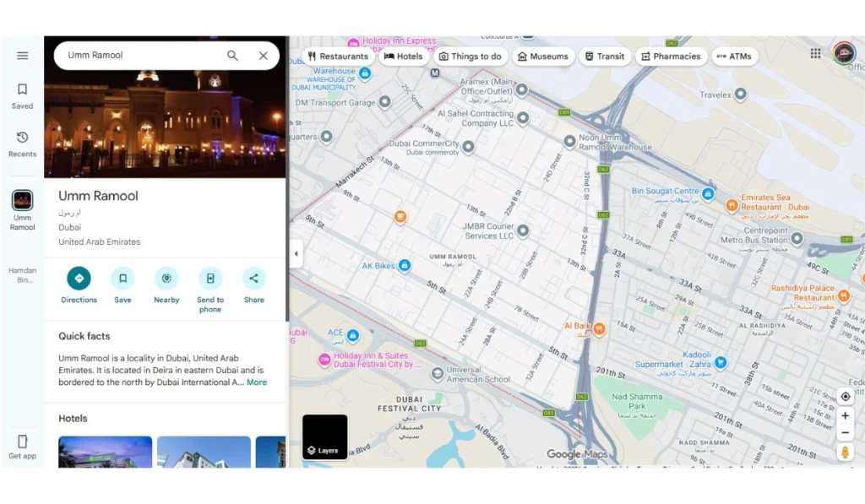This screenshot has width=865, height=504.
Task: Collapse the side panel arrow
Action: tap(296, 254)
